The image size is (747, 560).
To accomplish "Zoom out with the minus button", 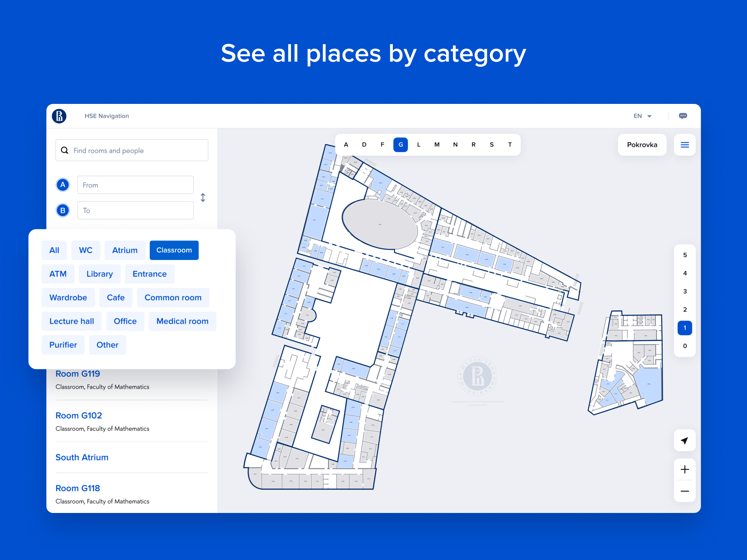I will tap(685, 491).
